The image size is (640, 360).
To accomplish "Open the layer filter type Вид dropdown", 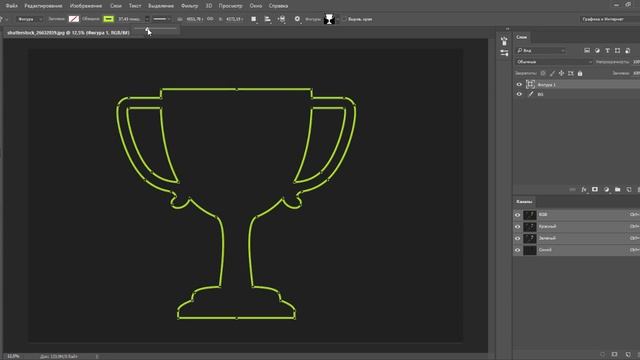I will pyautogui.click(x=541, y=51).
